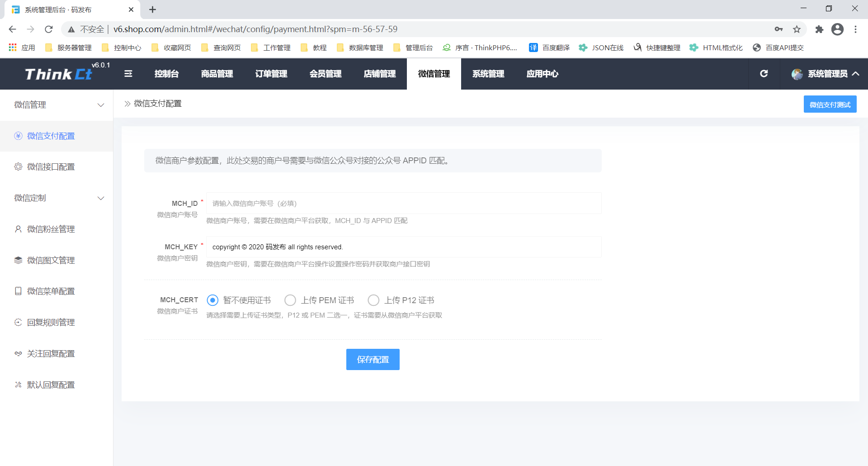This screenshot has width=868, height=466.
Task: Open the 系统管理员 user dropdown
Action: pyautogui.click(x=825, y=74)
